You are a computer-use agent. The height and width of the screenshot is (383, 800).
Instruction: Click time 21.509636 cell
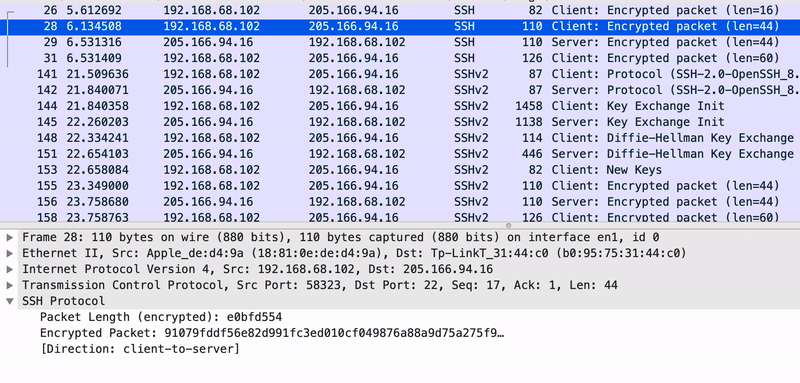tap(97, 74)
